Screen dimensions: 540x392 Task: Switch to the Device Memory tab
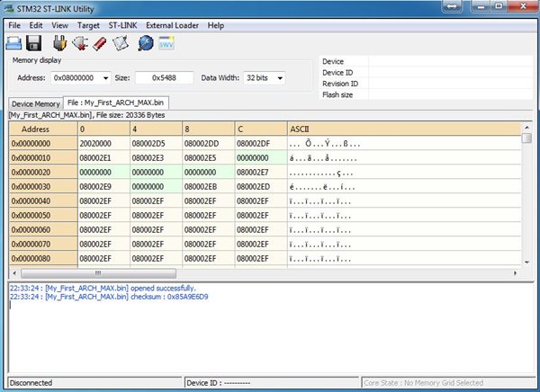click(x=36, y=103)
